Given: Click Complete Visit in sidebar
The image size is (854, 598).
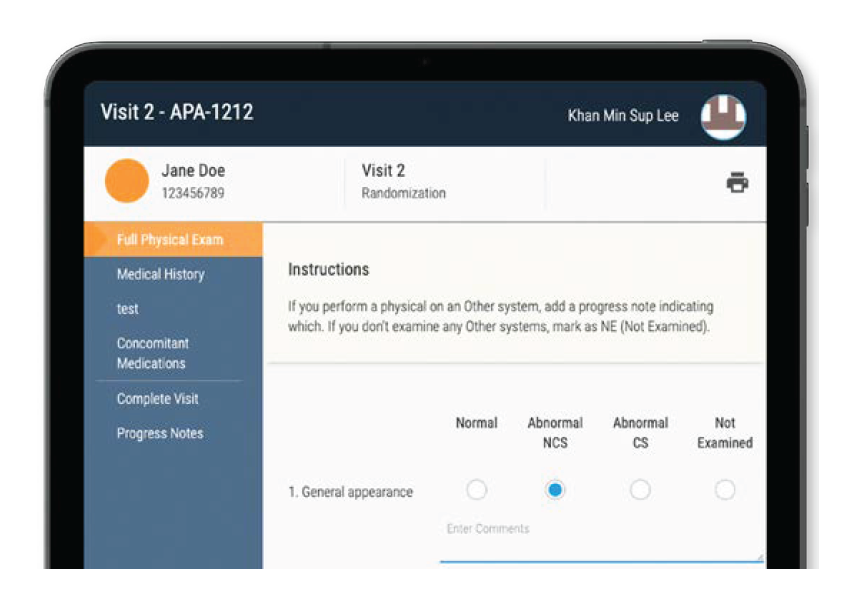Looking at the screenshot, I should tap(157, 398).
